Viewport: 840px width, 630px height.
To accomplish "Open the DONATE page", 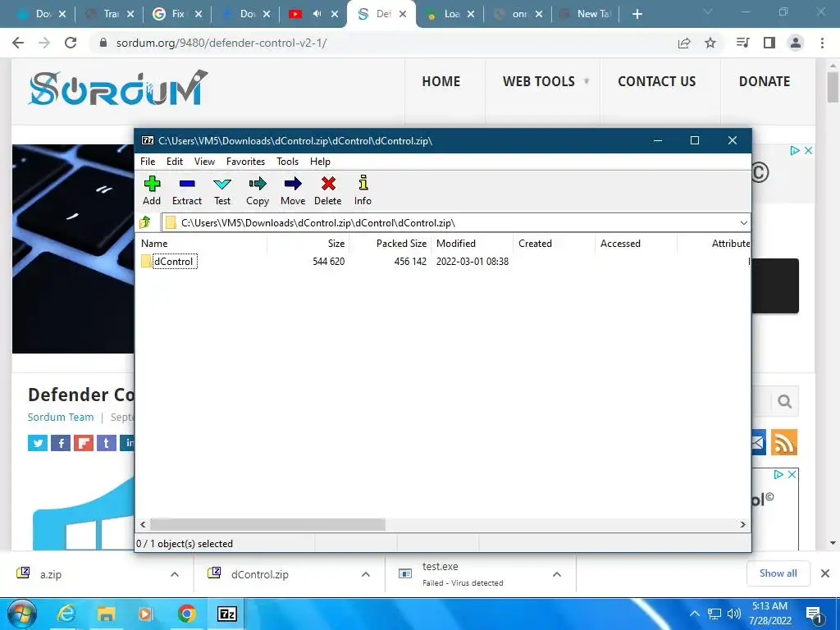I will tap(765, 81).
